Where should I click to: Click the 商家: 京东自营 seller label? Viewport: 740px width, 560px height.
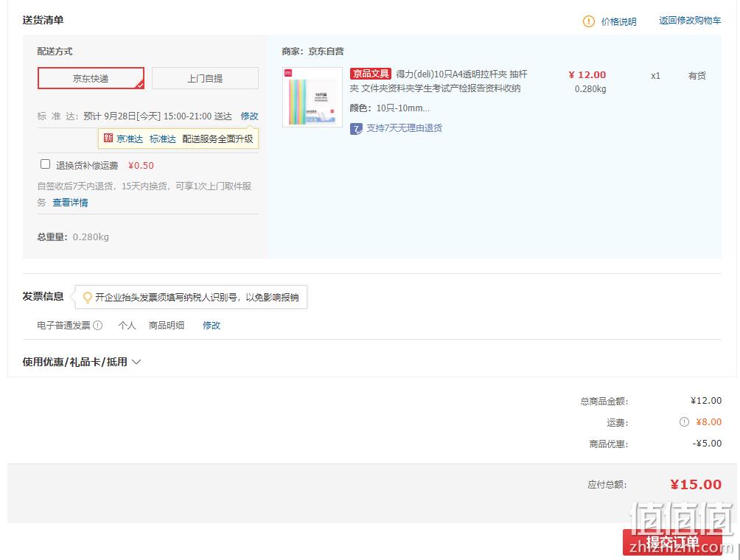(x=313, y=52)
